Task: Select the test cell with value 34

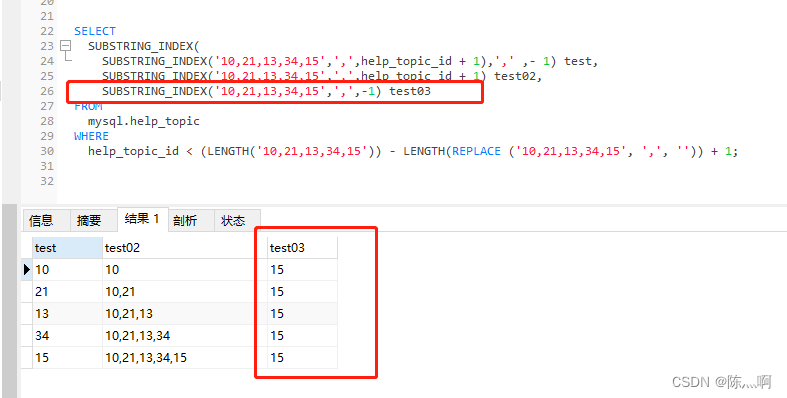Action: coord(67,336)
